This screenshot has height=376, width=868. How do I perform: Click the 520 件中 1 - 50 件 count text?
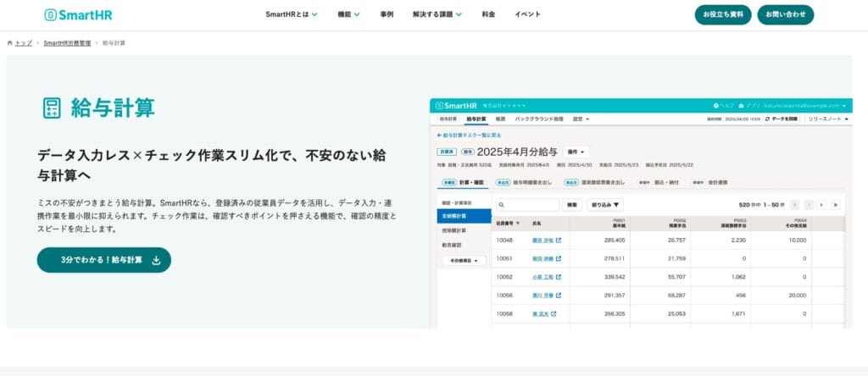tap(762, 205)
